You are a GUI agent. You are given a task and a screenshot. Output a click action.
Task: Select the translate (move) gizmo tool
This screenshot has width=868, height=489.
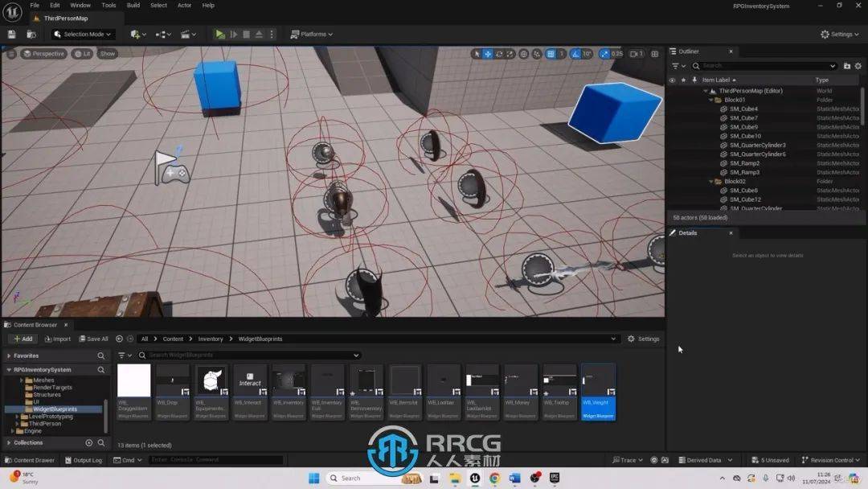coord(487,54)
